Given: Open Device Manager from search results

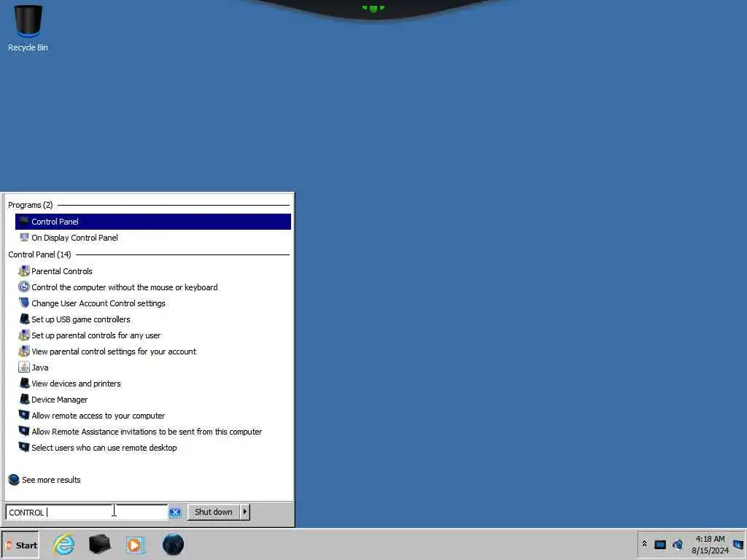Looking at the screenshot, I should click(x=153, y=400).
